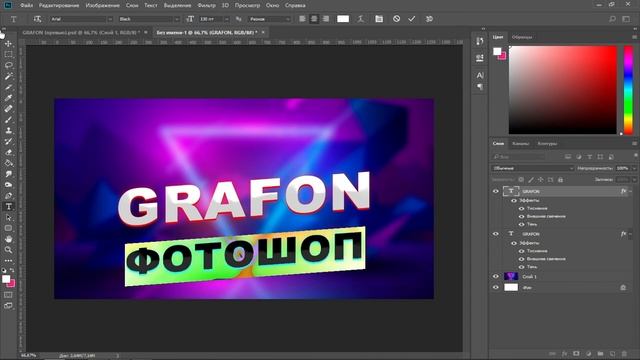Pick a color in the Color panel field
The width and height of the screenshot is (640, 360).
click(562, 90)
